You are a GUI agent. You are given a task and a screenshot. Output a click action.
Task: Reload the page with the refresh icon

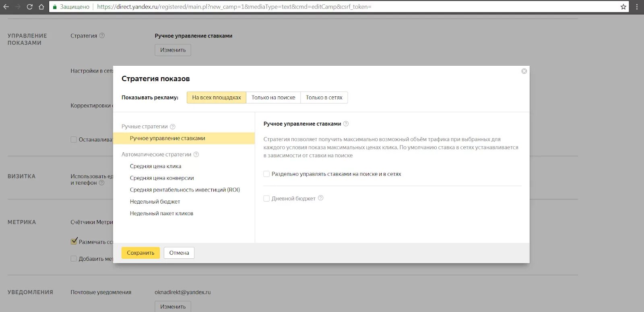pos(29,7)
